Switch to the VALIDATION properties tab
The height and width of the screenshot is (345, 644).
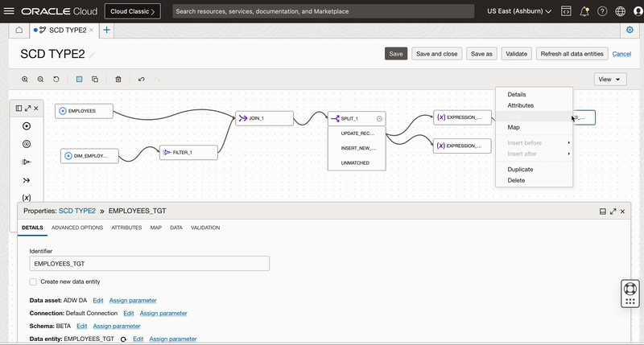coord(205,228)
